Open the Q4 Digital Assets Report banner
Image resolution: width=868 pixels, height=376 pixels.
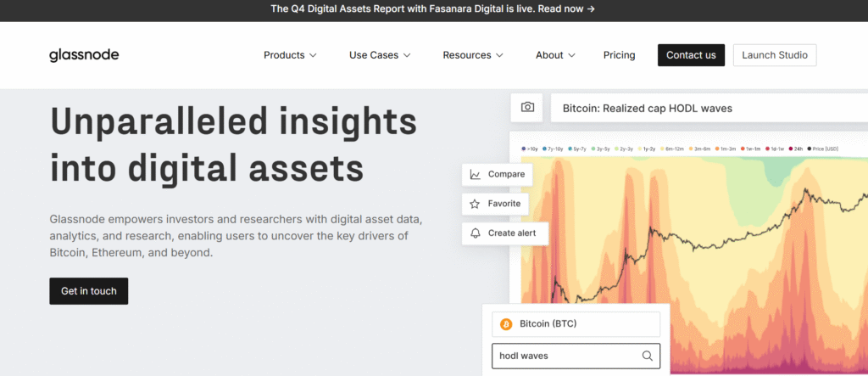click(x=433, y=8)
